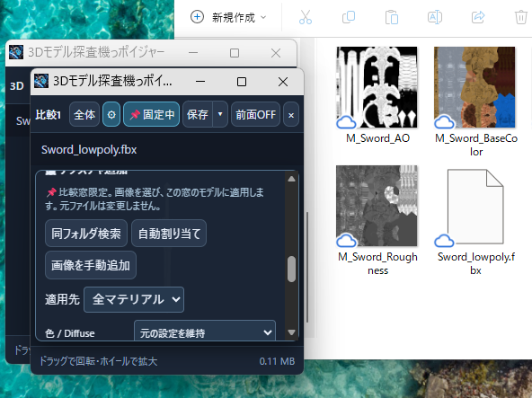Screen dimensions: 532x398
Task: Click the texture panel scrollbar thumb
Action: pyautogui.click(x=291, y=269)
